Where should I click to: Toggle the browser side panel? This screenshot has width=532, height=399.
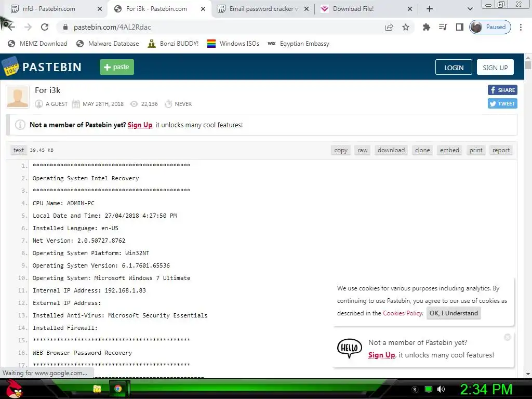(x=460, y=27)
